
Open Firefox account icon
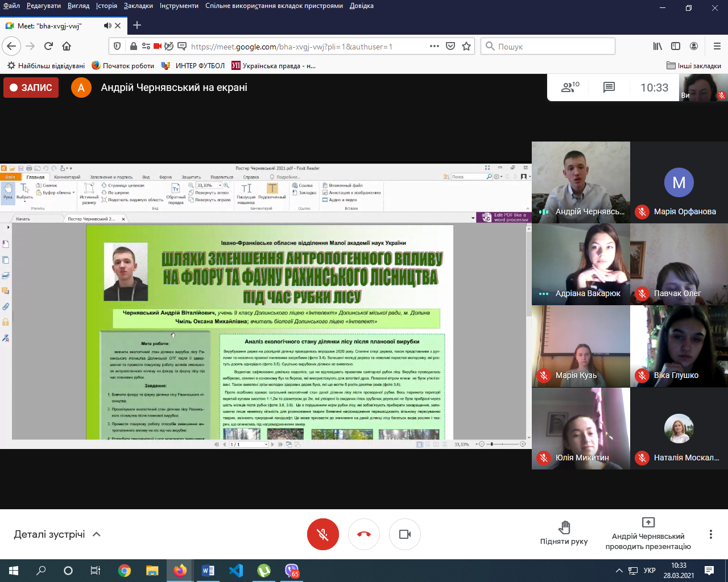pyautogui.click(x=694, y=46)
